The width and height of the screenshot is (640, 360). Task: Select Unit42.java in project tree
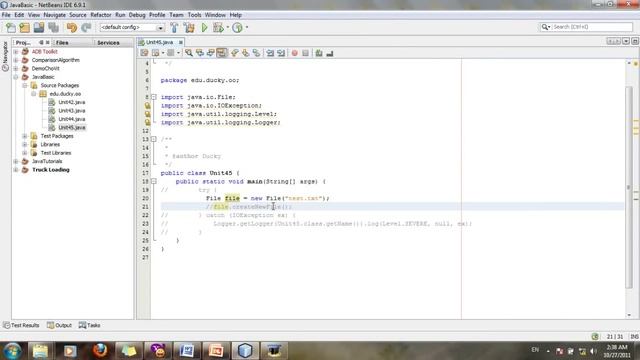pyautogui.click(x=71, y=102)
